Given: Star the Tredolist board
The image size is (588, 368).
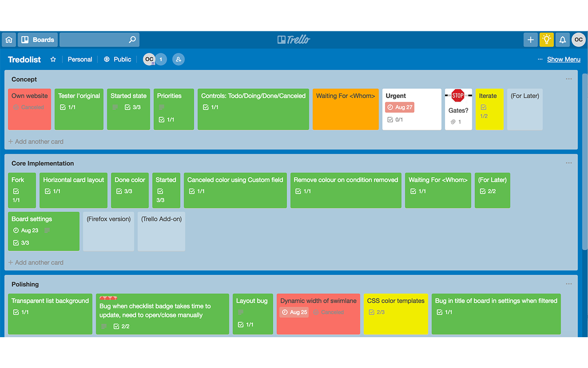Looking at the screenshot, I should pyautogui.click(x=53, y=59).
